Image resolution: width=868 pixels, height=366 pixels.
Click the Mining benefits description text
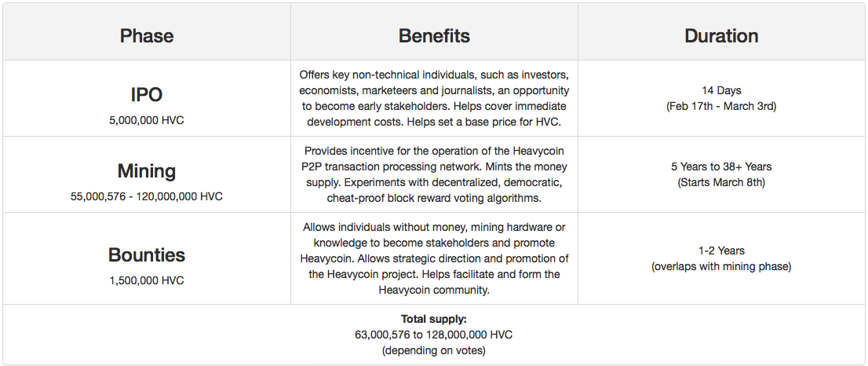pos(434,174)
